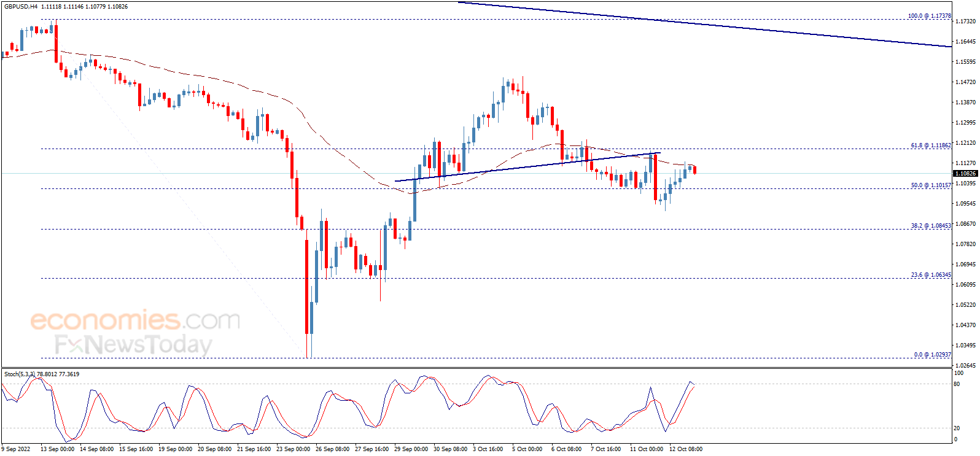
Task: Click the 26 Sep 08:00 time label
Action: point(332,449)
